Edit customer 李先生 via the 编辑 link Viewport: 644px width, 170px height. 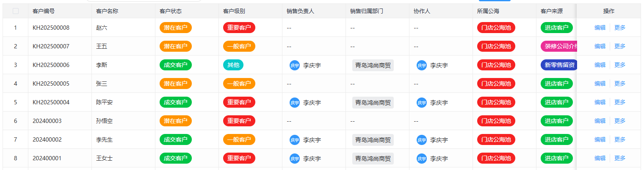(600, 140)
